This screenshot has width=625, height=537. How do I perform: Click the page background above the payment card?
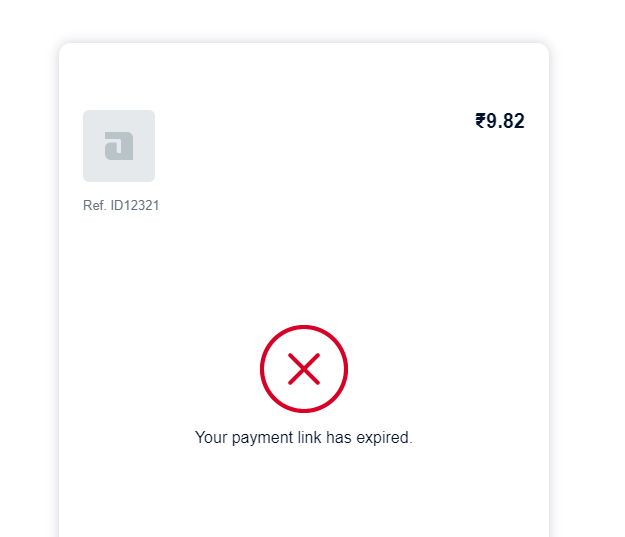point(304,20)
